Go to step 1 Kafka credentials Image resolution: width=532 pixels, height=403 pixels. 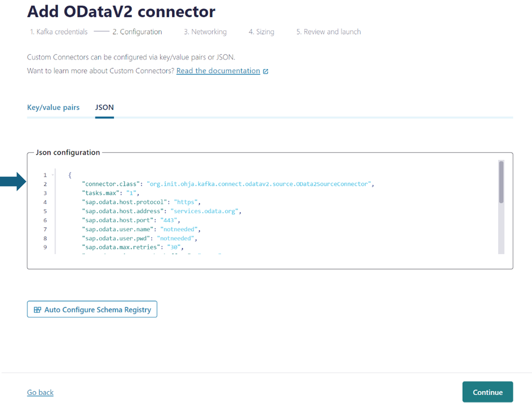pos(59,32)
